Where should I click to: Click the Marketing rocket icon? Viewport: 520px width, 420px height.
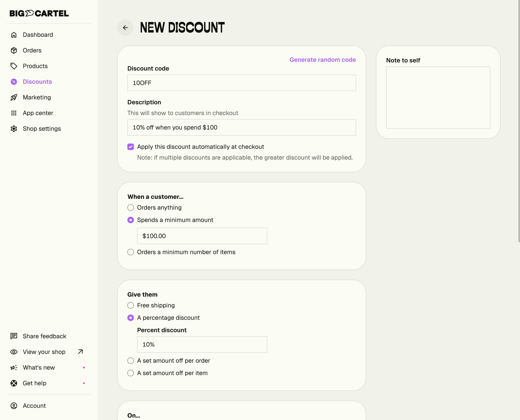coord(14,97)
